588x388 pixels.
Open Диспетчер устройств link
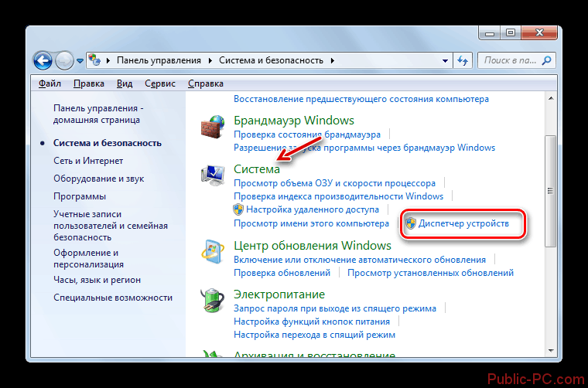tap(463, 223)
